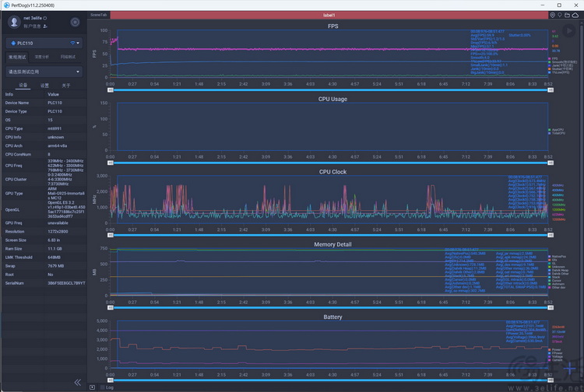
Task: Click the SerialNum value
Action: 66,283
